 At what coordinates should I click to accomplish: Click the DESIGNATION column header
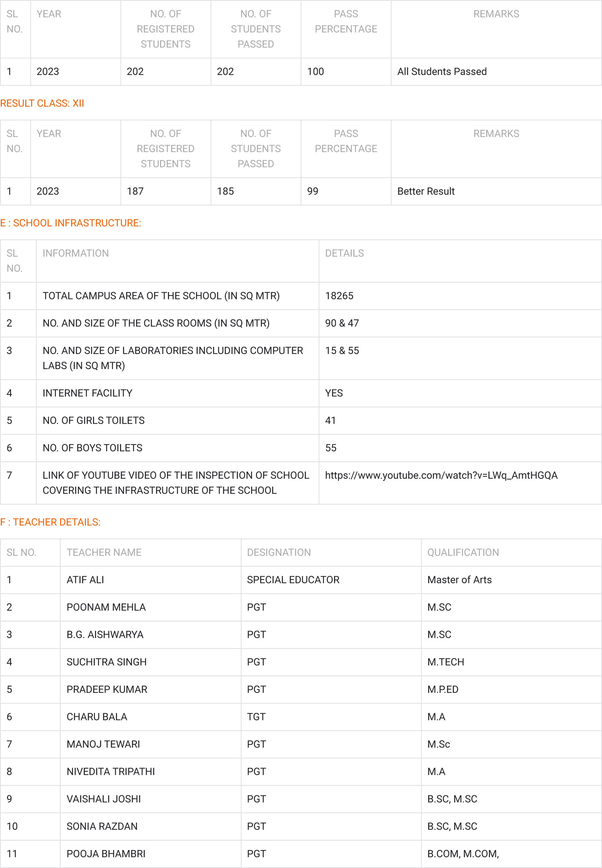coord(279,552)
